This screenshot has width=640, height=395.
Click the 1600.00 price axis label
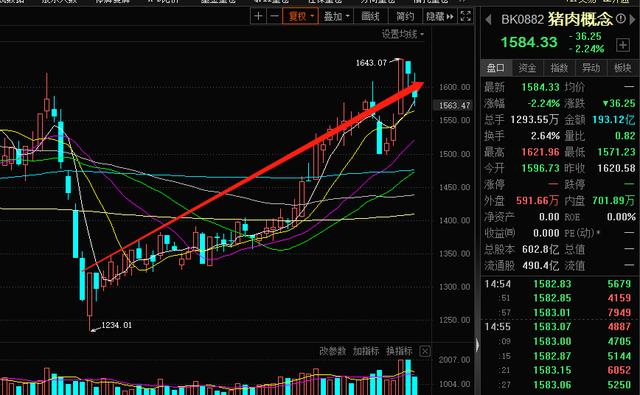click(x=454, y=87)
